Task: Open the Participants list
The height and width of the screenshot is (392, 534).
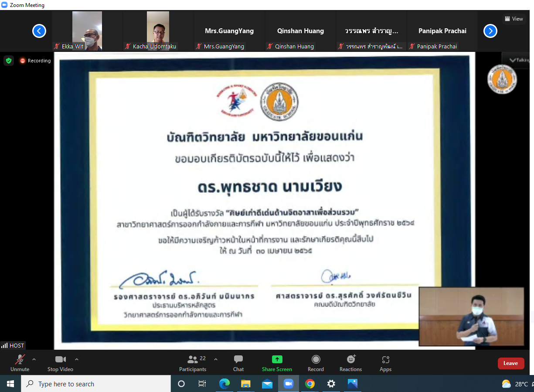Action: point(193,363)
